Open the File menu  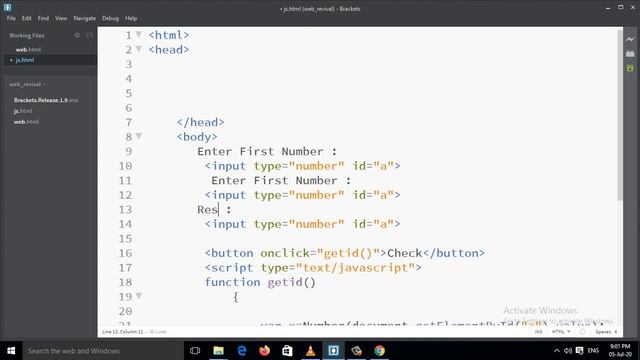click(x=11, y=18)
